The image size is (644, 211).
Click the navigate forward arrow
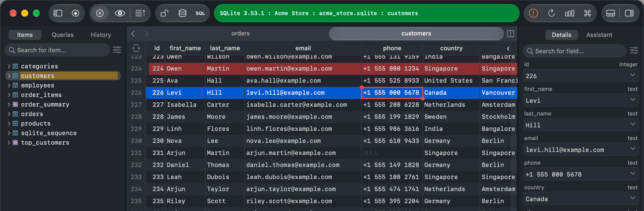[147, 34]
